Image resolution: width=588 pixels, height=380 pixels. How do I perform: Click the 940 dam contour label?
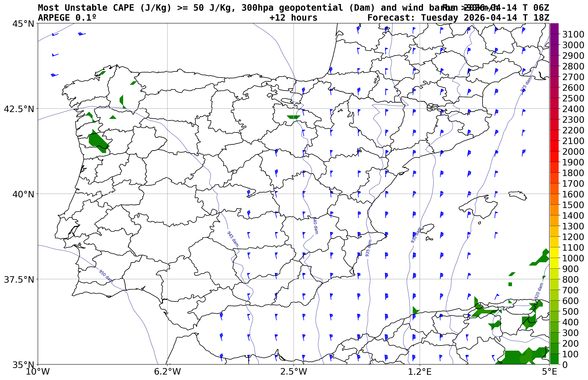[315, 225]
